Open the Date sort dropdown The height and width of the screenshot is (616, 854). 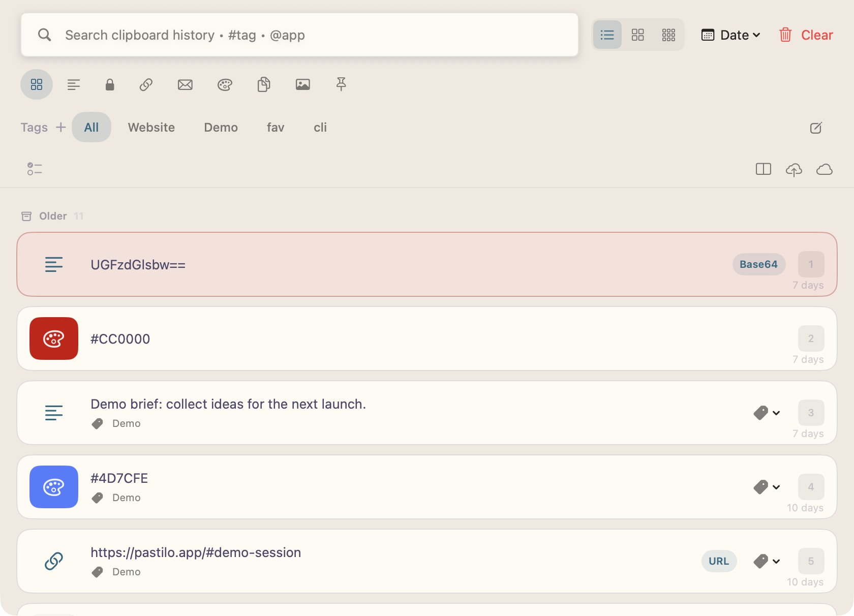[x=731, y=35]
